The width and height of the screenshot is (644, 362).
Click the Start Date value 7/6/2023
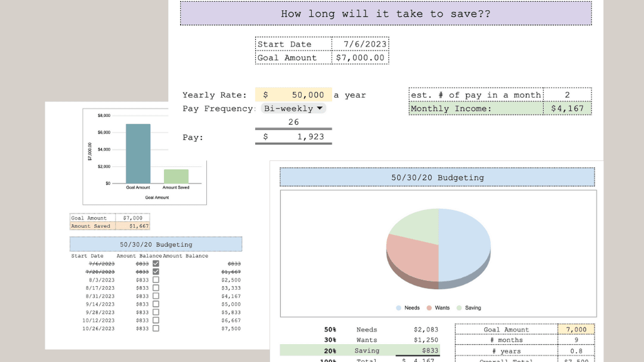pyautogui.click(x=360, y=44)
